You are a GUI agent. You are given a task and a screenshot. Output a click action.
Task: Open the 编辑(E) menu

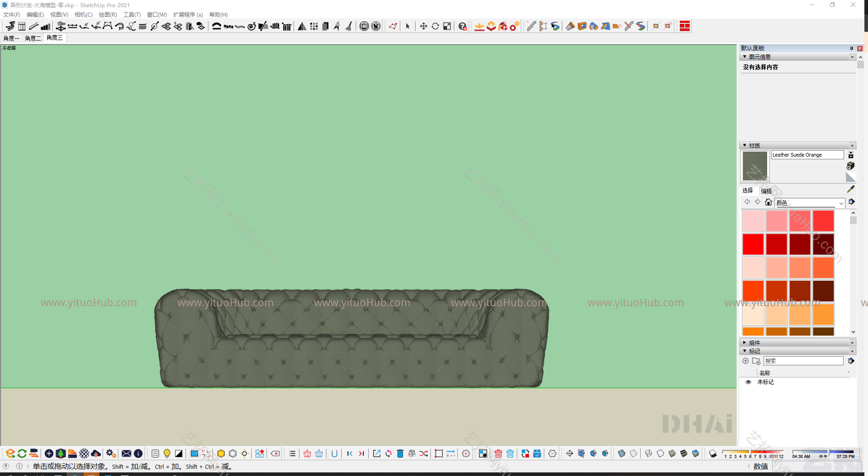click(35, 15)
